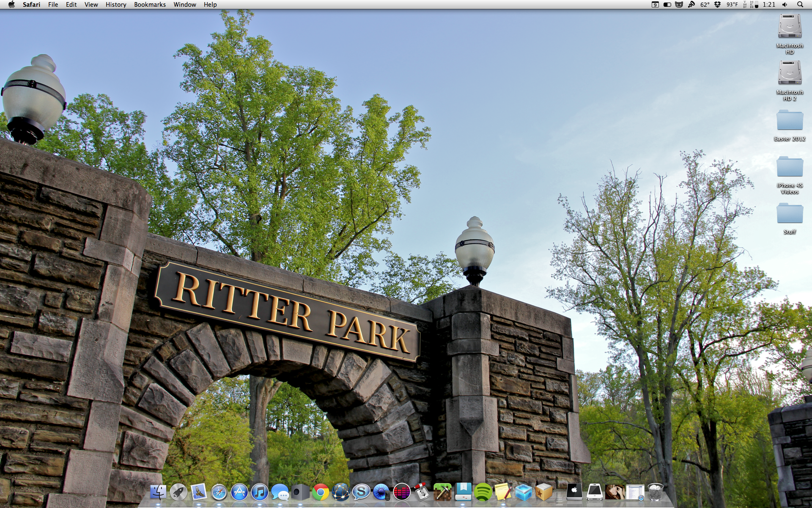
Task: Open Spotify in the dock
Action: coord(483,492)
